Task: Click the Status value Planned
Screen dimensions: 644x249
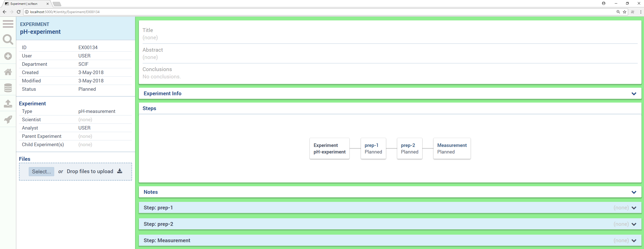Action: (87, 89)
